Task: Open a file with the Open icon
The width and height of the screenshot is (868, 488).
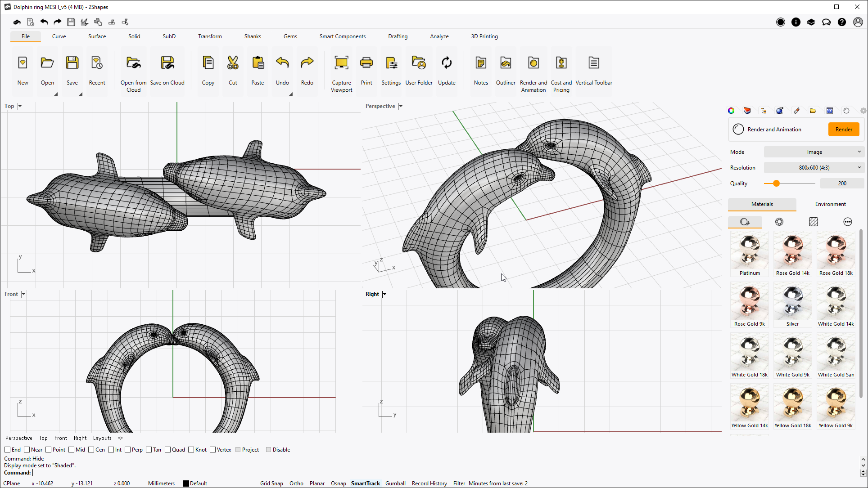Action: pos(47,63)
